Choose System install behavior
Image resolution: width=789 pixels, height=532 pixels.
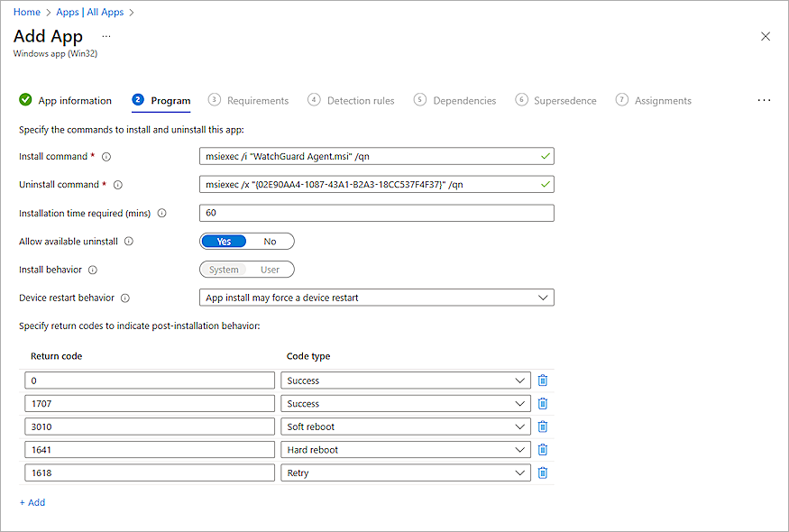pos(224,270)
